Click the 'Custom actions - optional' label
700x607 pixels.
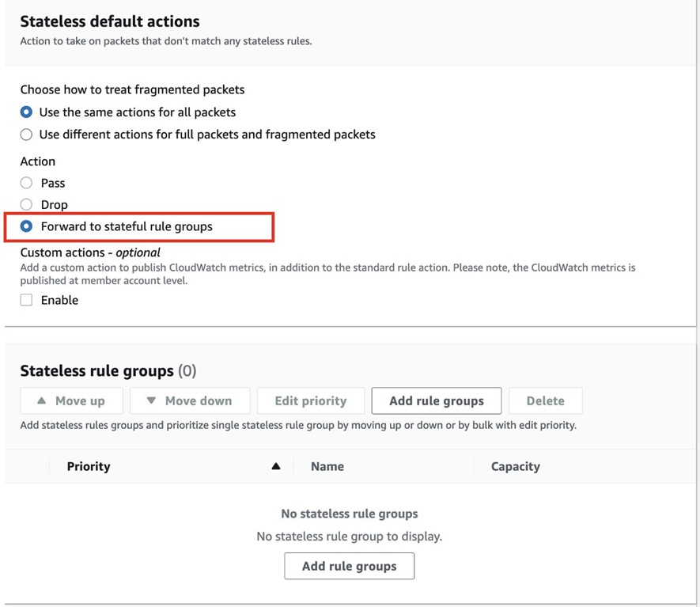[x=90, y=252]
